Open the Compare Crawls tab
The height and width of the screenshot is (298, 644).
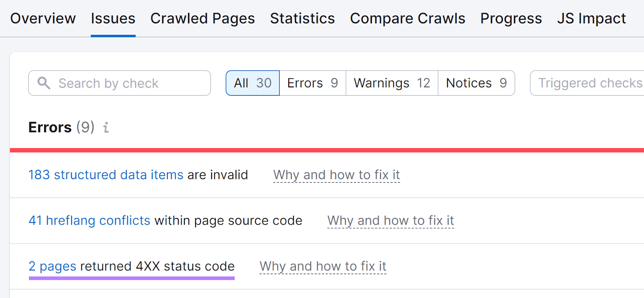(407, 19)
